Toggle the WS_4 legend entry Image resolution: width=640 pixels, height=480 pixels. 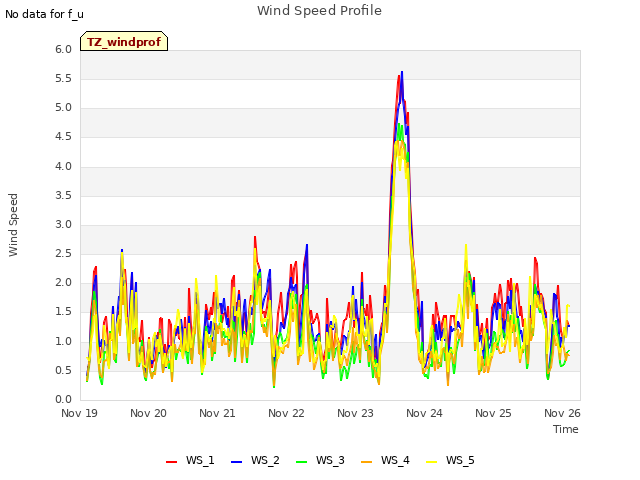coord(385,460)
